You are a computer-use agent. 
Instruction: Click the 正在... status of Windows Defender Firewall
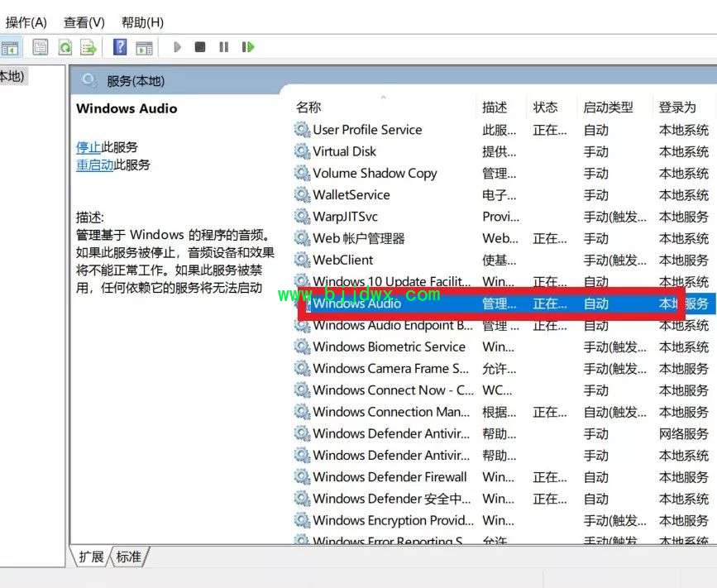click(550, 477)
